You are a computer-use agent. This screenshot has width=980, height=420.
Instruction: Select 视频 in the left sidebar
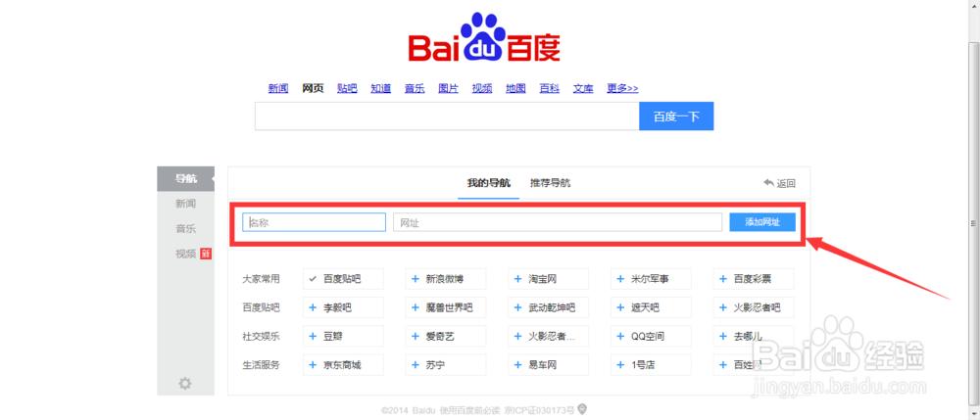(185, 254)
